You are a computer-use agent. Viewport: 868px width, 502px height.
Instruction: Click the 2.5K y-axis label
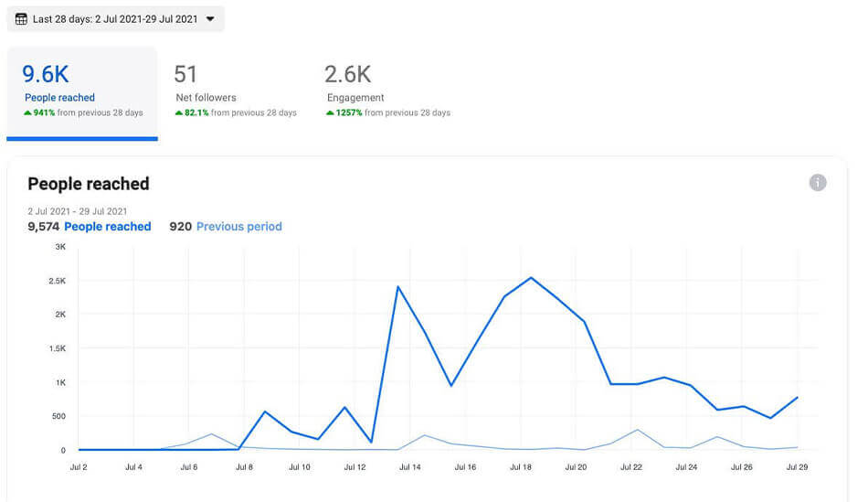tap(57, 281)
